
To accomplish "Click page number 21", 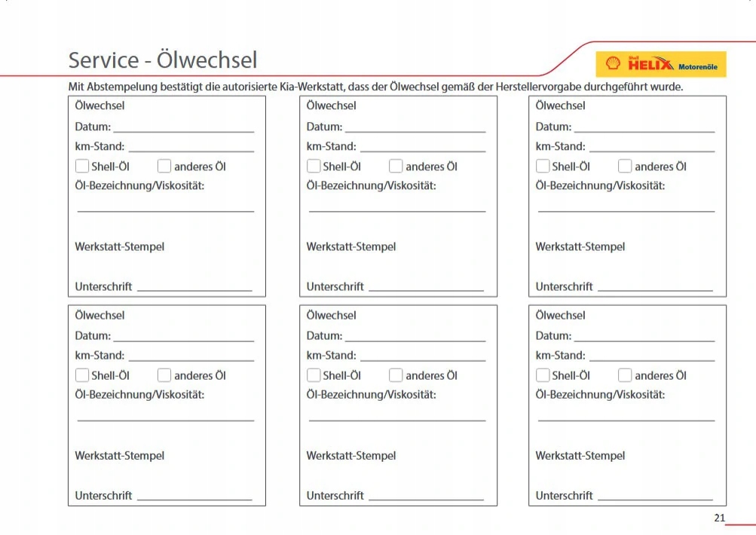I will tap(719, 518).
